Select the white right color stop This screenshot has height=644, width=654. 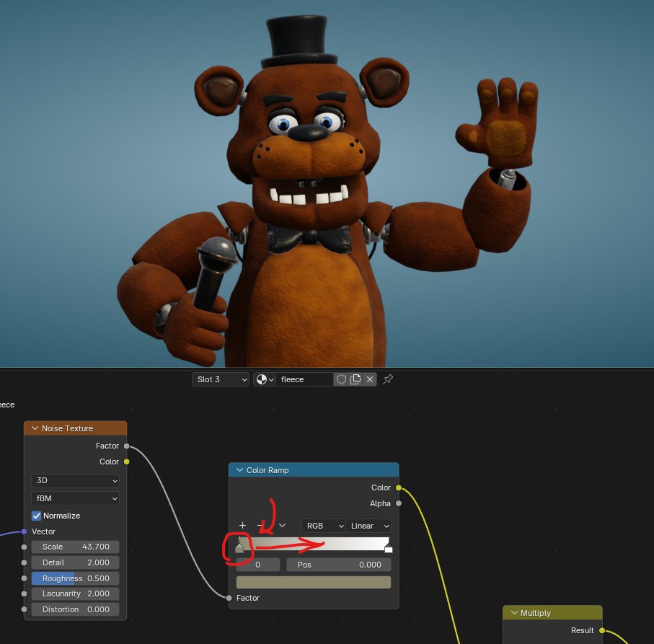(389, 547)
